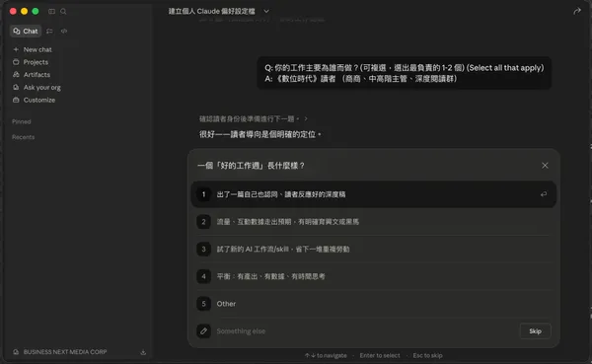Switch to the Chat tab
Image resolution: width=592 pixels, height=364 pixels.
tap(26, 31)
